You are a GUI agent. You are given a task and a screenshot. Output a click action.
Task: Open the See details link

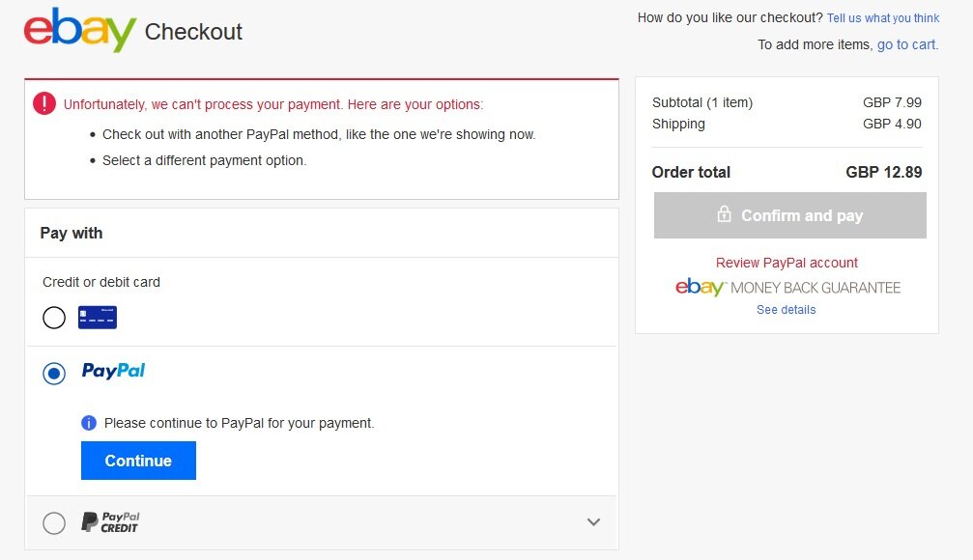point(787,310)
